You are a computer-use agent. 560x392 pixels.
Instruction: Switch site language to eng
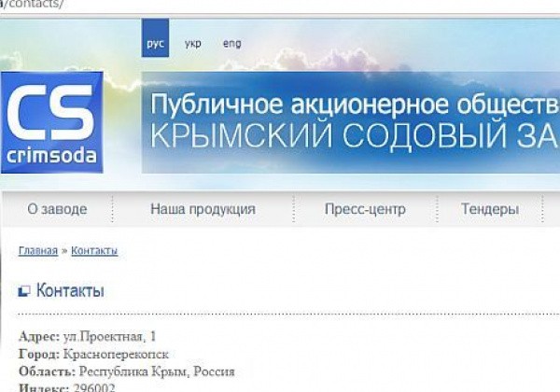click(x=231, y=44)
